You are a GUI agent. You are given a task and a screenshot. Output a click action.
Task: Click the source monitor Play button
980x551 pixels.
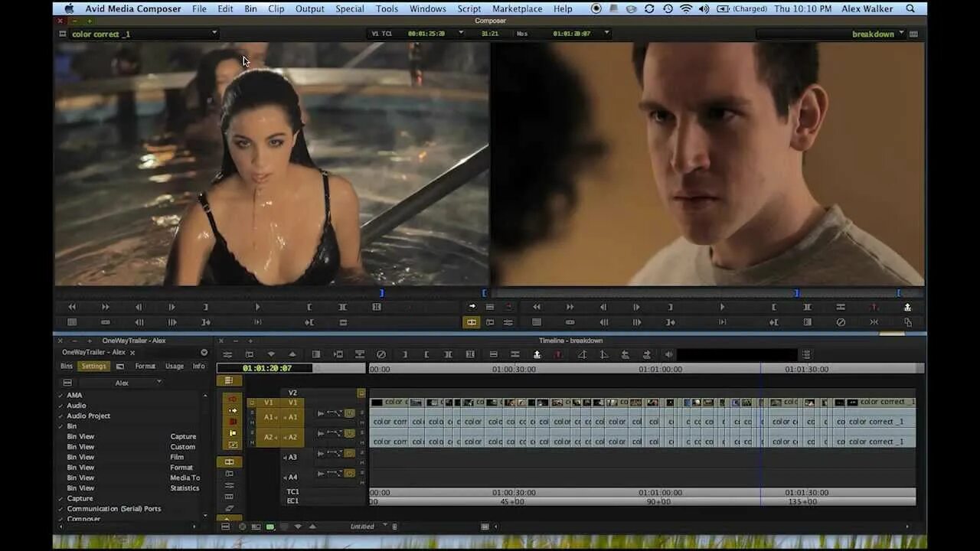point(257,307)
